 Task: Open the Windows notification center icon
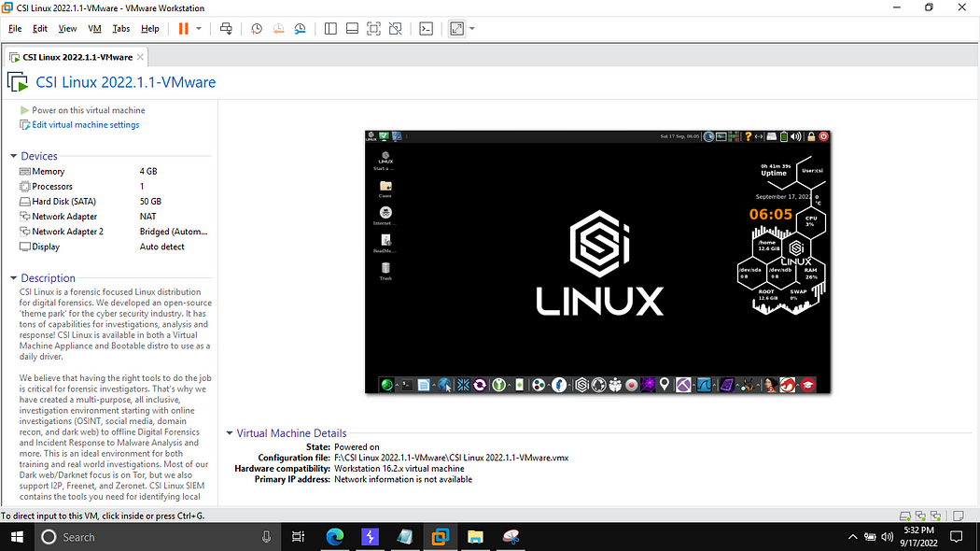click(x=957, y=537)
